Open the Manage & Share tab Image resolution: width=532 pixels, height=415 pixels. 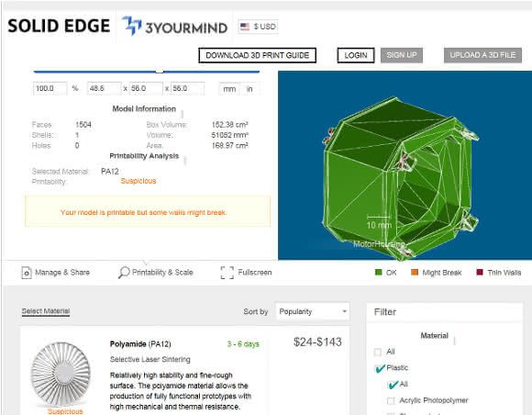pos(56,273)
